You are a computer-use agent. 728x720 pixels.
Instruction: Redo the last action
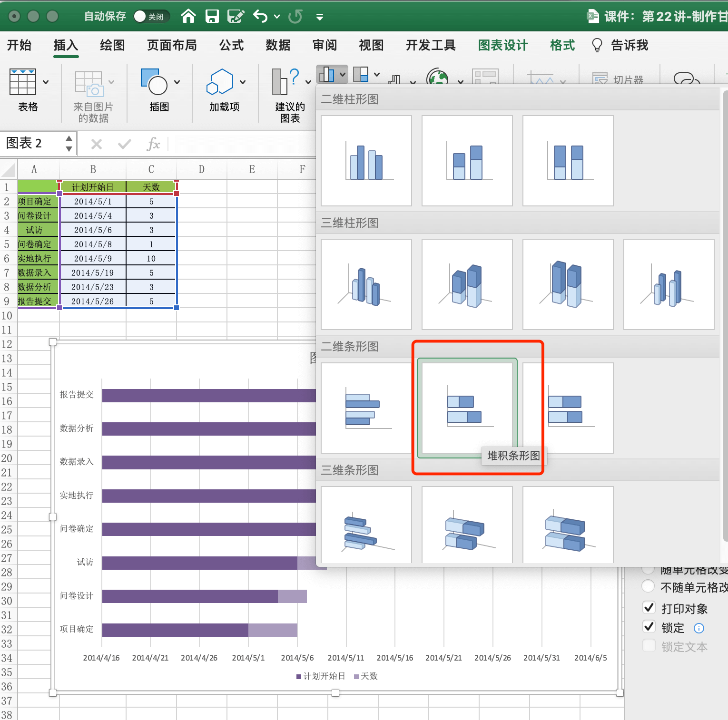tap(295, 16)
